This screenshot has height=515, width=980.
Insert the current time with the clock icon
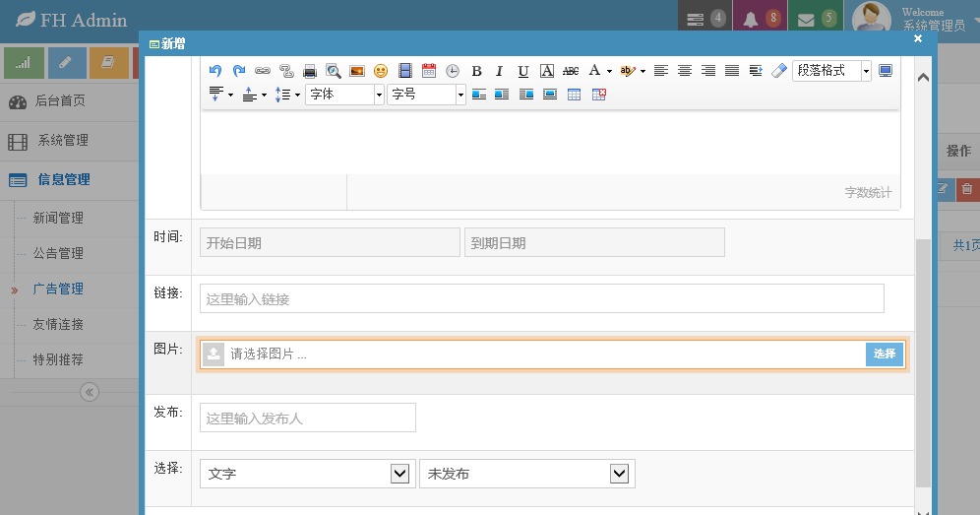point(453,71)
